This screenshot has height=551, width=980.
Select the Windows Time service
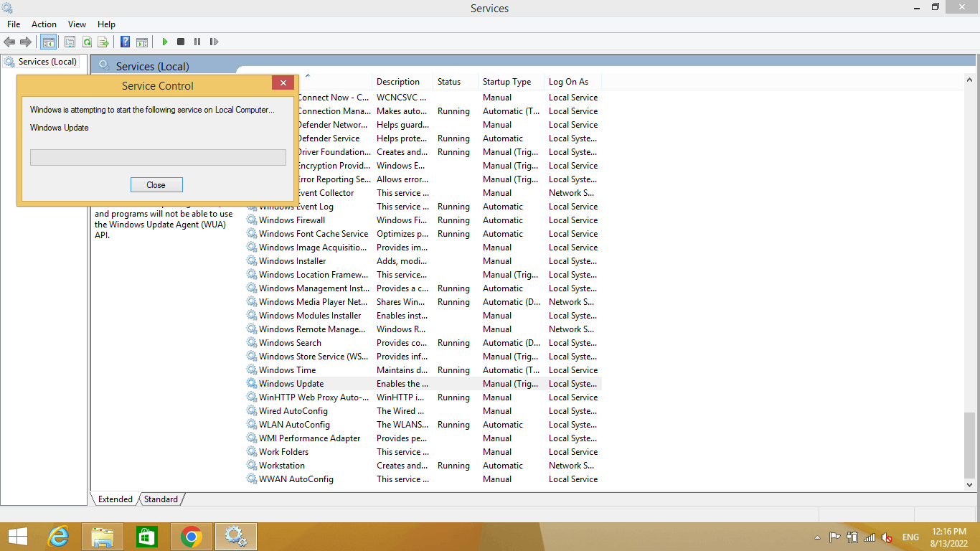[x=423, y=370]
